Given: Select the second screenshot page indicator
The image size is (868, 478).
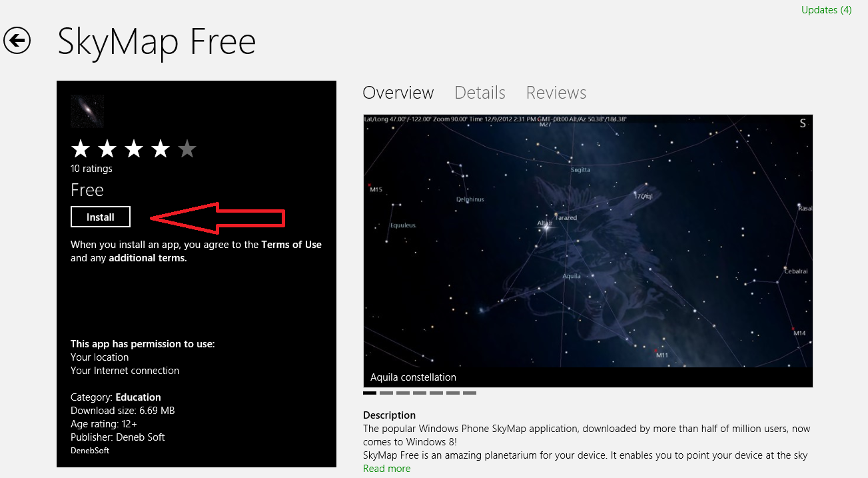Looking at the screenshot, I should coord(386,393).
